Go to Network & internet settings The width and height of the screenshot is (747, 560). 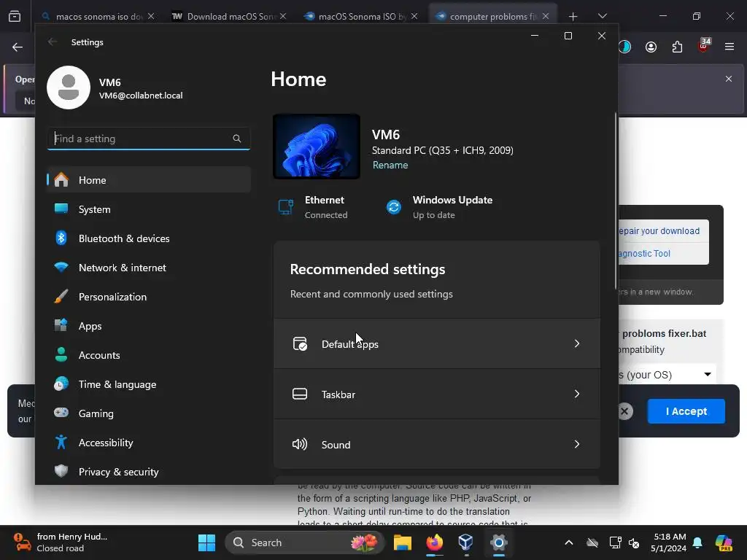click(x=149, y=268)
